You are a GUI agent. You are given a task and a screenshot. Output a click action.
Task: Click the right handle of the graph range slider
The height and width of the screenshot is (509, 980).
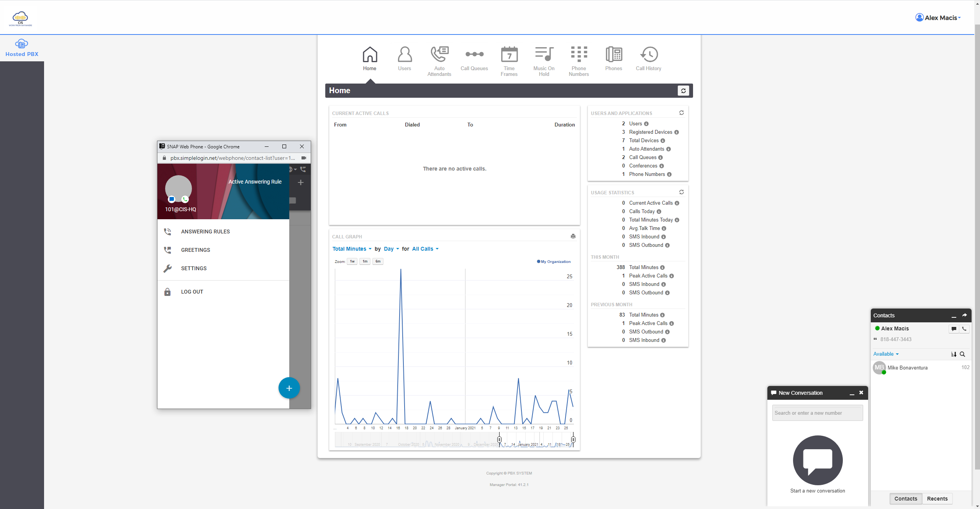click(x=573, y=440)
